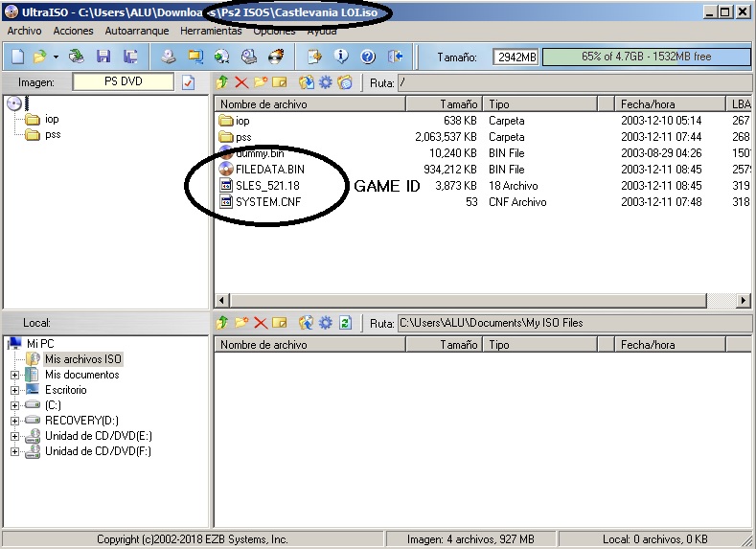Click the New folder icon in image toolbar
The height and width of the screenshot is (549, 756).
(x=259, y=82)
